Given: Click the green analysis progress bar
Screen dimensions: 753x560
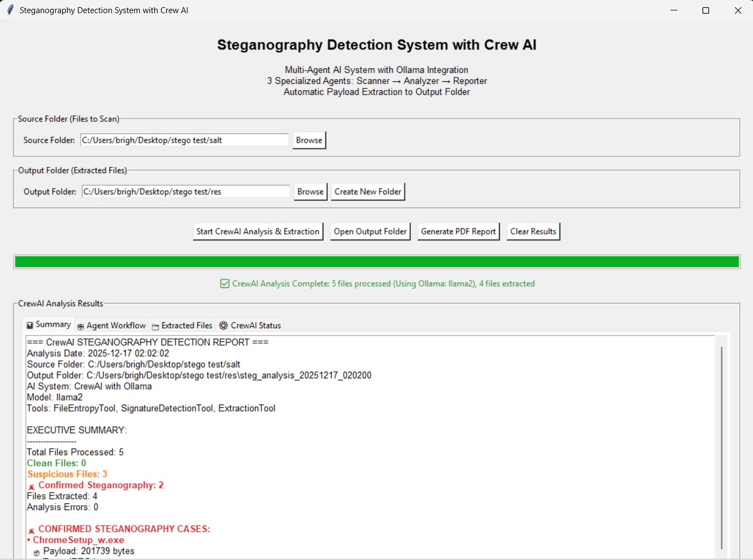Looking at the screenshot, I should pos(376,262).
